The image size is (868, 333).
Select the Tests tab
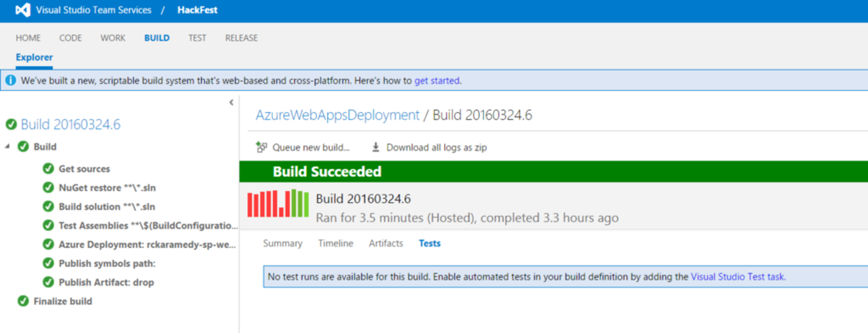pos(429,243)
